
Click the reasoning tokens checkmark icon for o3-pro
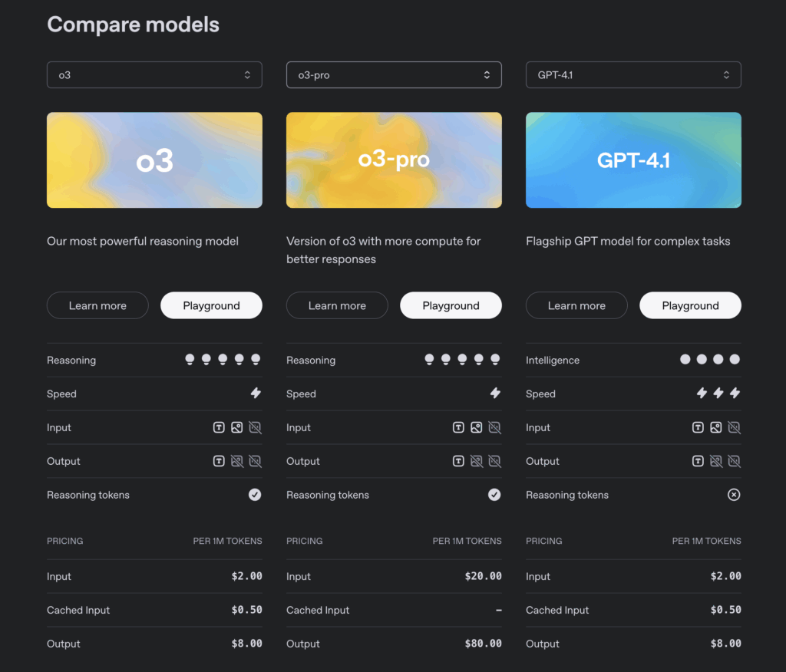[x=494, y=495]
